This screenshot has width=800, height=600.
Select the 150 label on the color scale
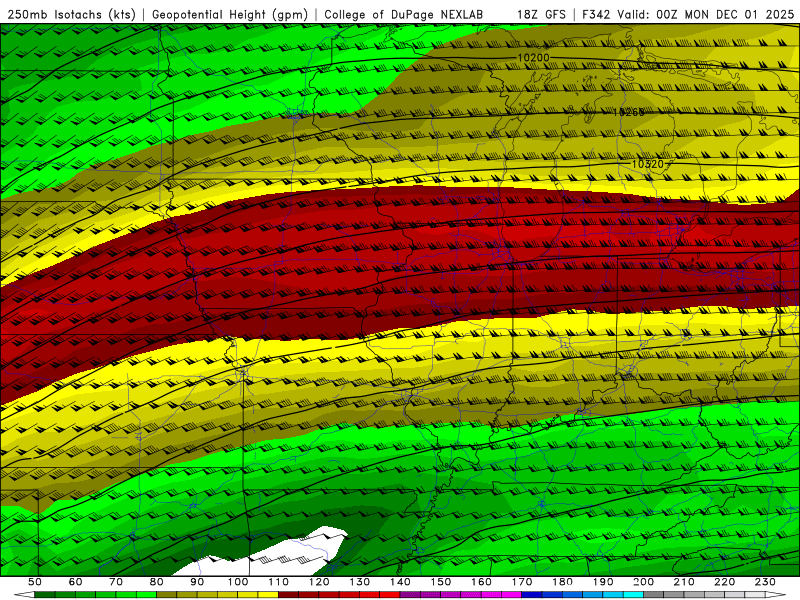(x=441, y=582)
